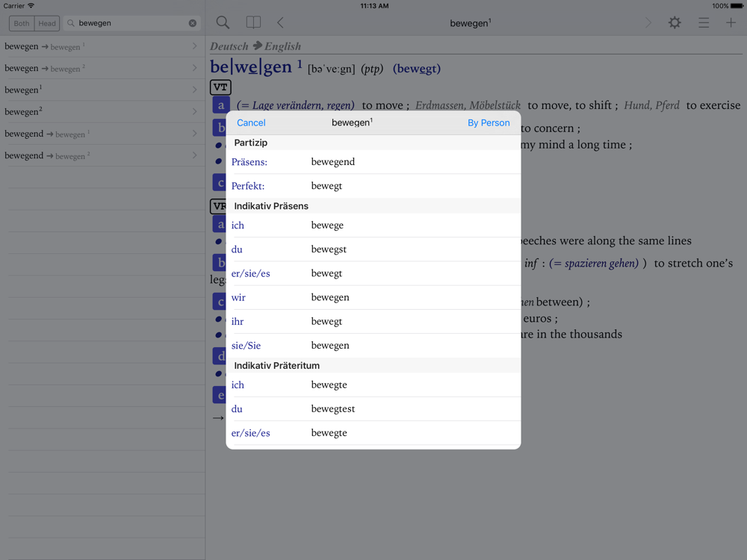
Task: Select the Präsens wir row bewegen
Action: pos(373,297)
